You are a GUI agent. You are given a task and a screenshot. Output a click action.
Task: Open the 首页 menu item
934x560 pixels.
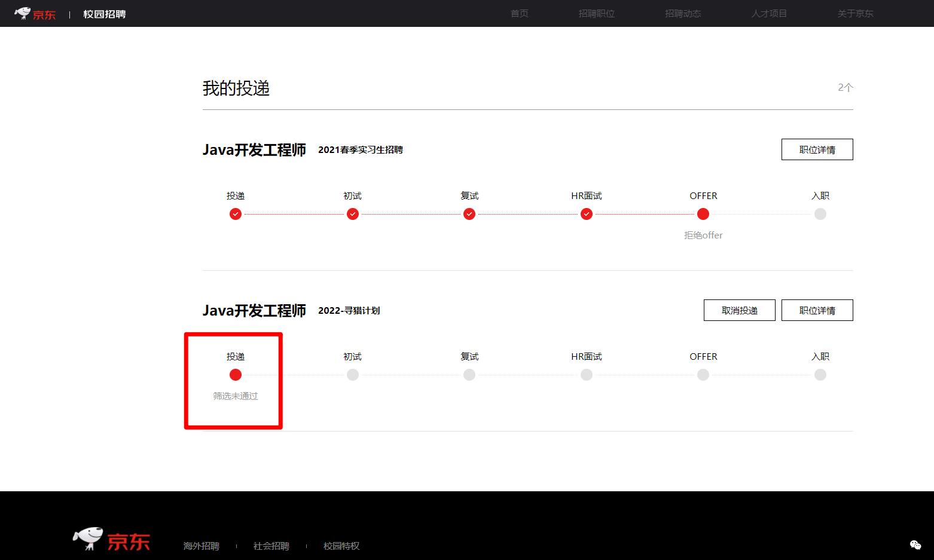click(520, 13)
